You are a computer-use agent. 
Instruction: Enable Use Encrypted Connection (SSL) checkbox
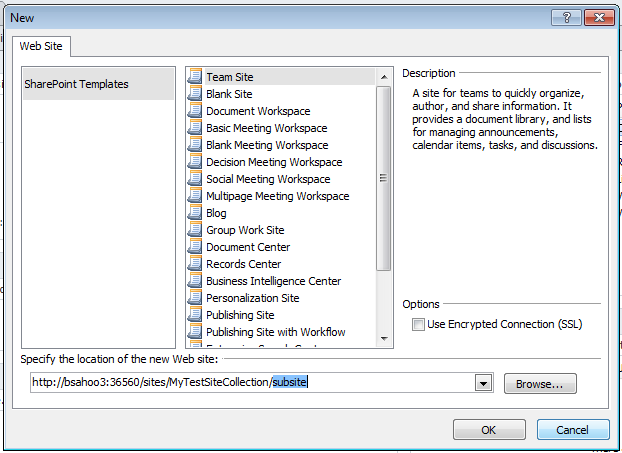[x=418, y=324]
